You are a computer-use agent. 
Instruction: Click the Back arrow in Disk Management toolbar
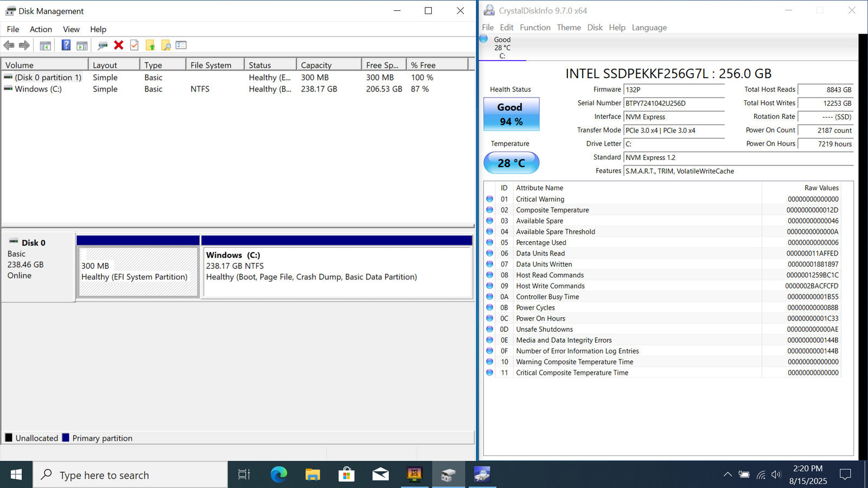(9, 46)
